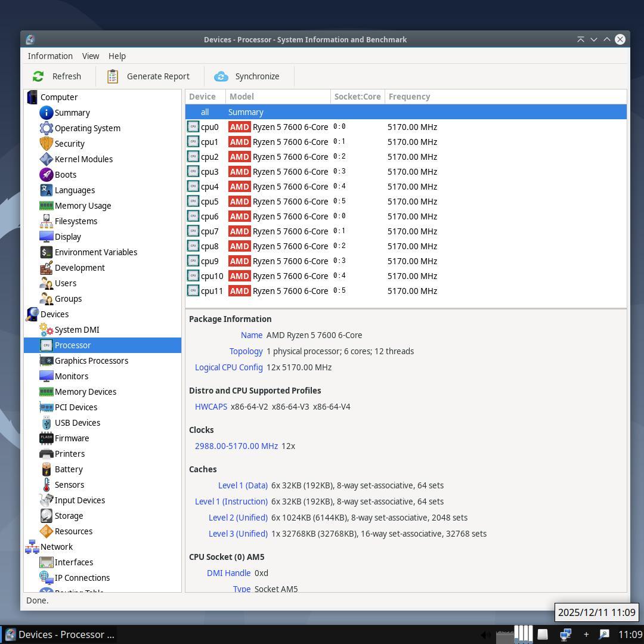Select the cpu9 row
The height and width of the screenshot is (644, 644).
[406, 261]
